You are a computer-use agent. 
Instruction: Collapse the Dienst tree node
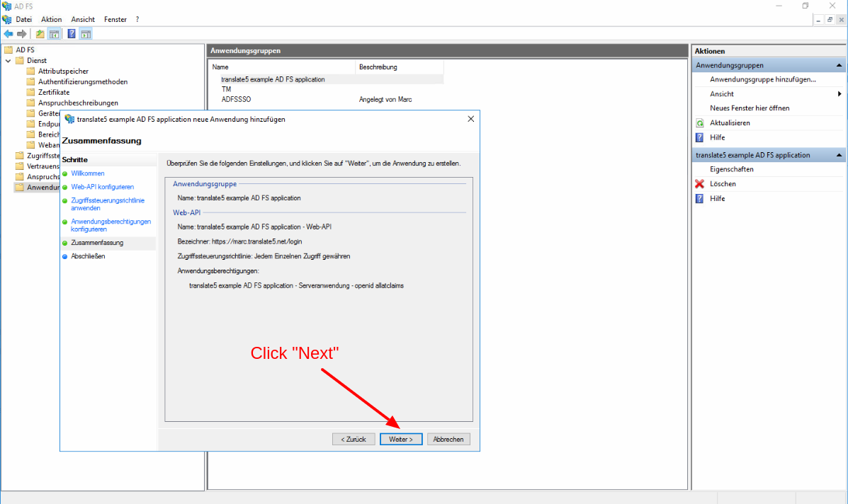pyautogui.click(x=8, y=61)
